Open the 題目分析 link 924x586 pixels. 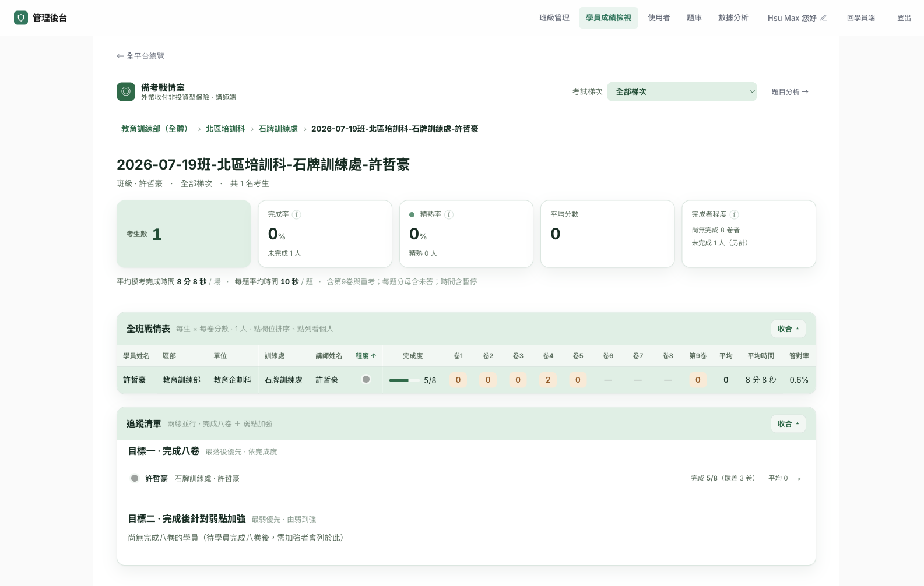pyautogui.click(x=790, y=91)
